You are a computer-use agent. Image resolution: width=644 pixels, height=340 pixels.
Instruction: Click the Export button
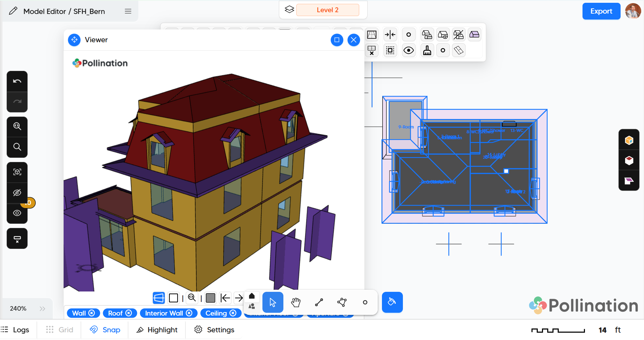[601, 11]
